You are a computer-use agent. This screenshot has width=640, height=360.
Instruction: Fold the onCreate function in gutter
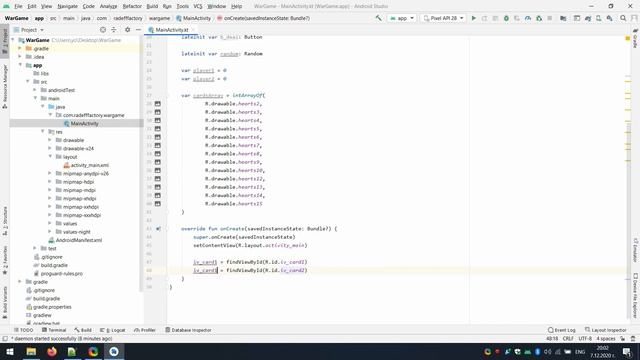point(167,229)
